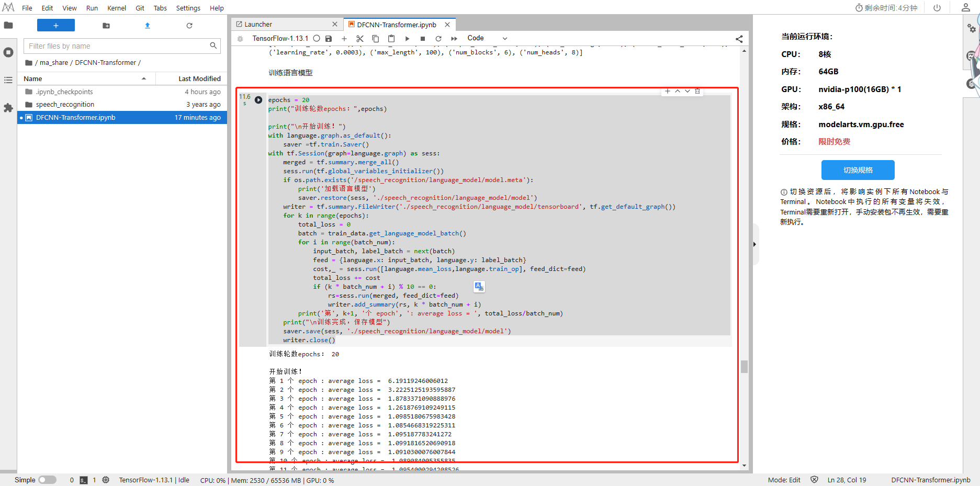Create a new folder in file browser
Screen dimensions: 980x486
(106, 26)
